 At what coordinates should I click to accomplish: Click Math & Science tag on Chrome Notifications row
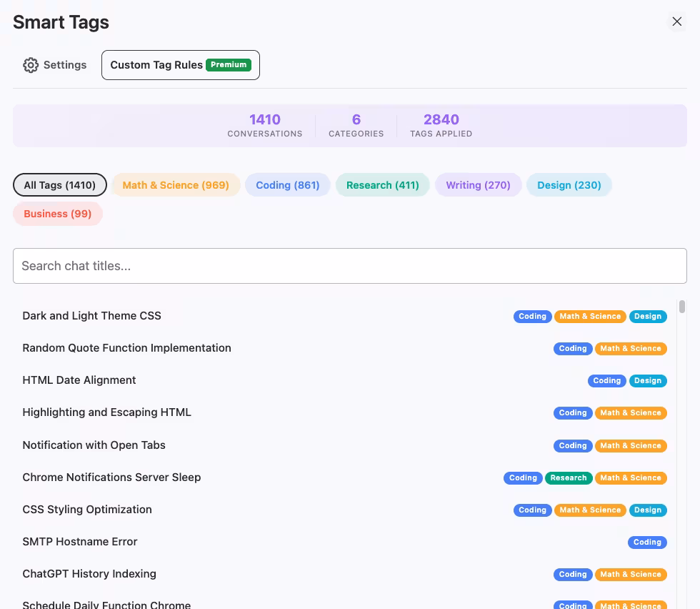coord(631,477)
